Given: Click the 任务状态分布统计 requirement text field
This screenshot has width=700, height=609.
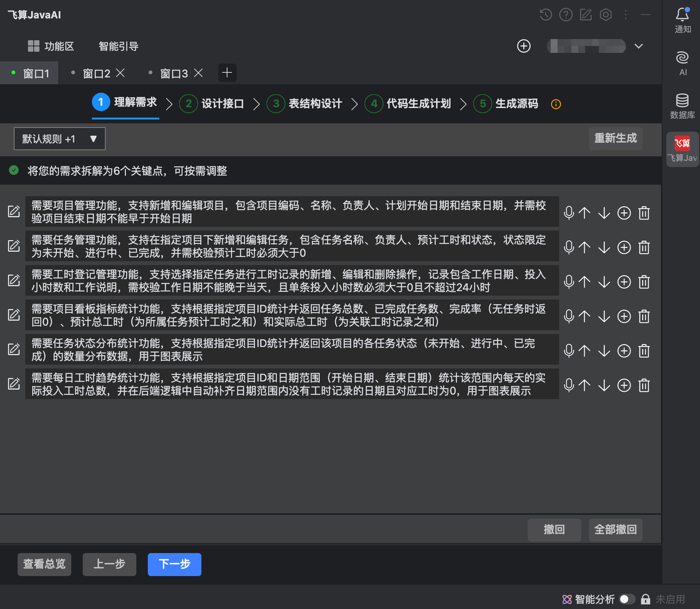Looking at the screenshot, I should (x=292, y=350).
